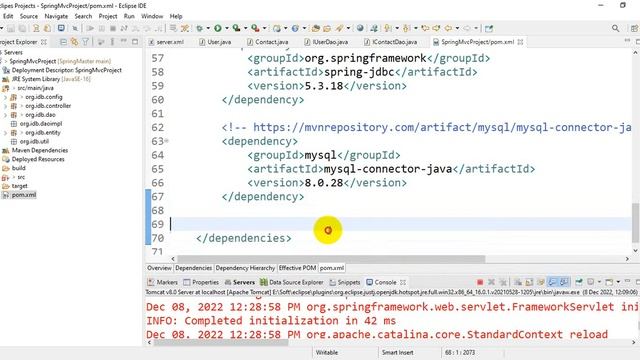Image resolution: width=640 pixels, height=360 pixels.
Task: Open the Window menu
Action: click(x=152, y=16)
